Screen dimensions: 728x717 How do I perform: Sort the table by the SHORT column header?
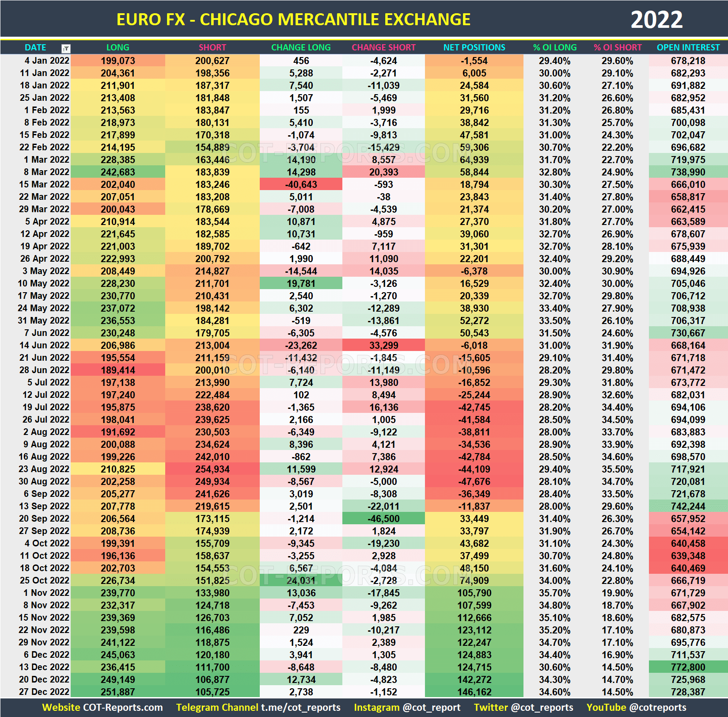point(212,47)
